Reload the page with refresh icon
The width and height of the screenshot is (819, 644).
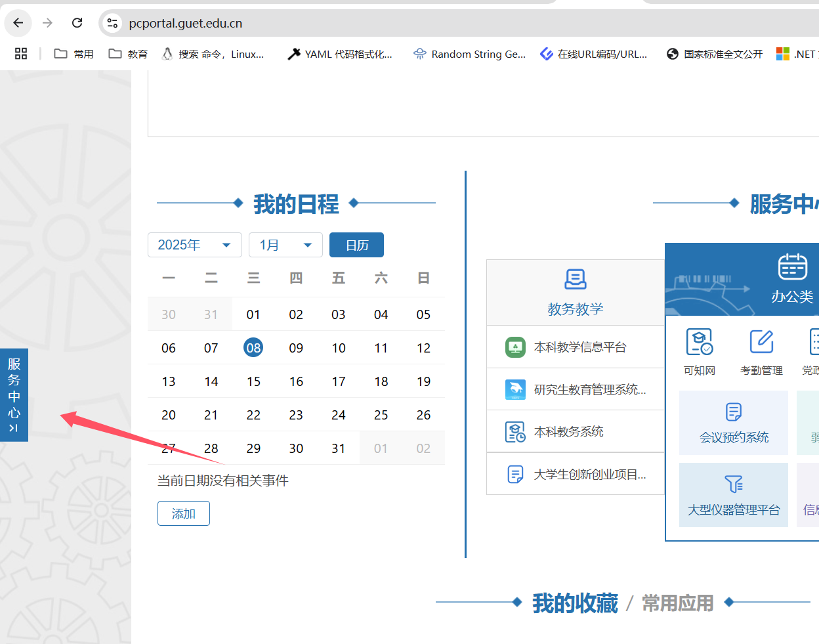[77, 23]
